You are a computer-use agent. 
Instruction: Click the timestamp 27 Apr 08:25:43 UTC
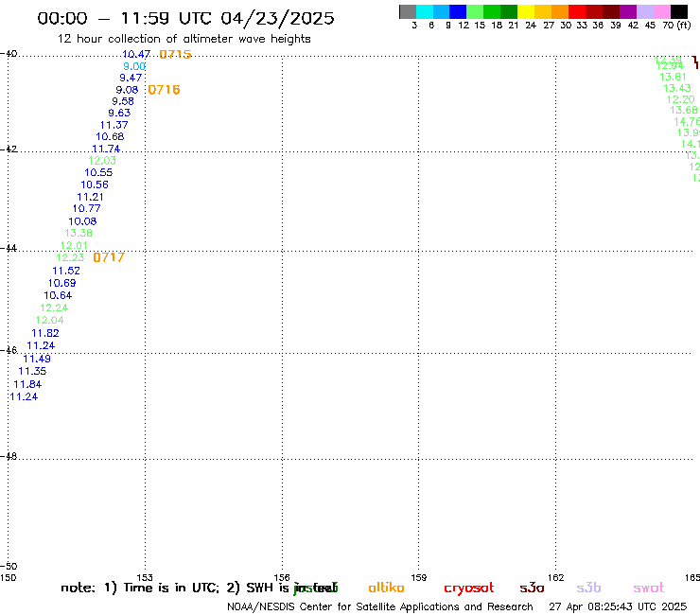point(618,606)
